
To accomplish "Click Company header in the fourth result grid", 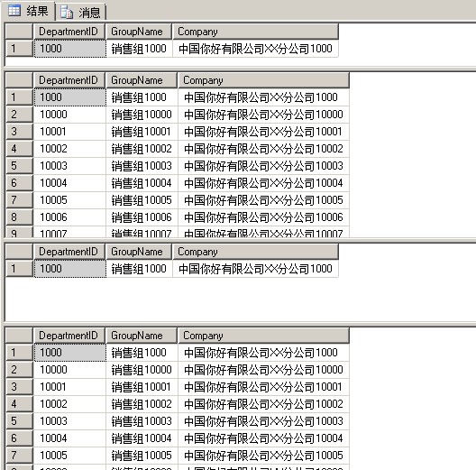I will pos(263,336).
